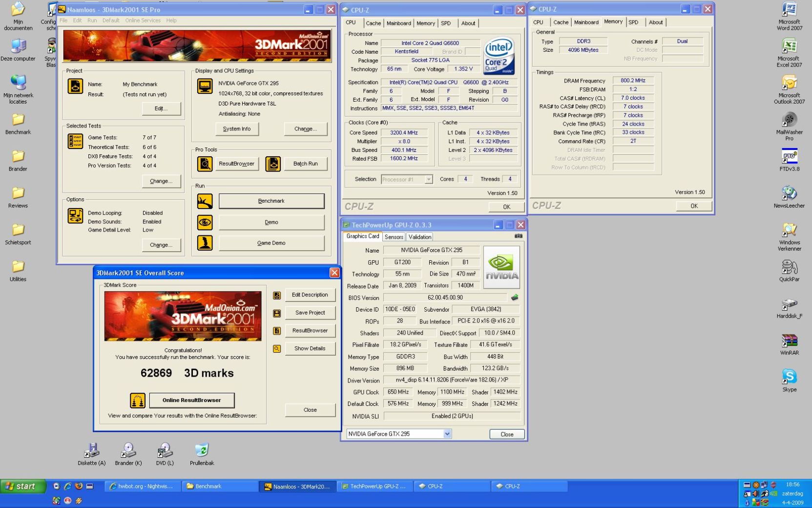Click the System Info button
The image size is (812, 508).
tap(237, 129)
